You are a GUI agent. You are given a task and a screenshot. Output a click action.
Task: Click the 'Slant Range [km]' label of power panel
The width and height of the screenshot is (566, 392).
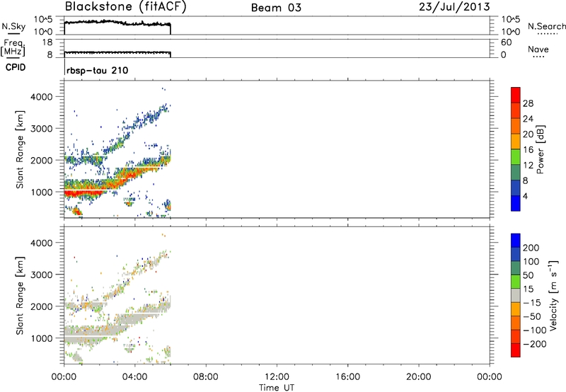click(20, 149)
